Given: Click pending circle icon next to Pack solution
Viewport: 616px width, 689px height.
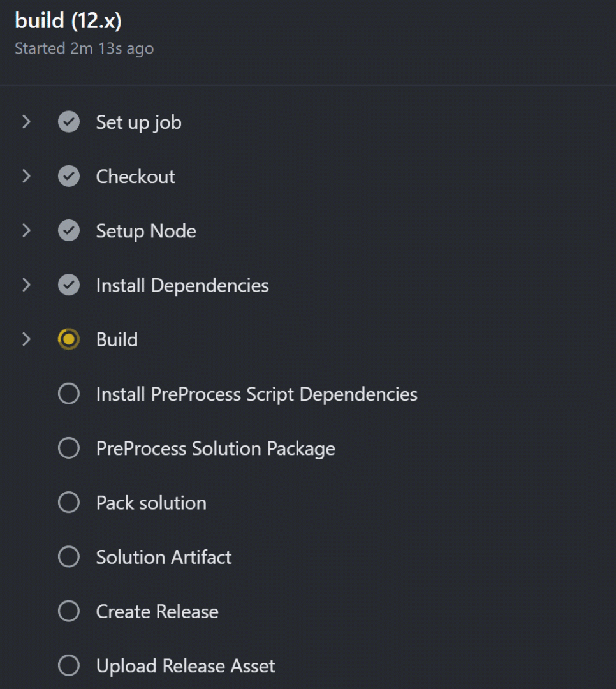Looking at the screenshot, I should [x=69, y=502].
